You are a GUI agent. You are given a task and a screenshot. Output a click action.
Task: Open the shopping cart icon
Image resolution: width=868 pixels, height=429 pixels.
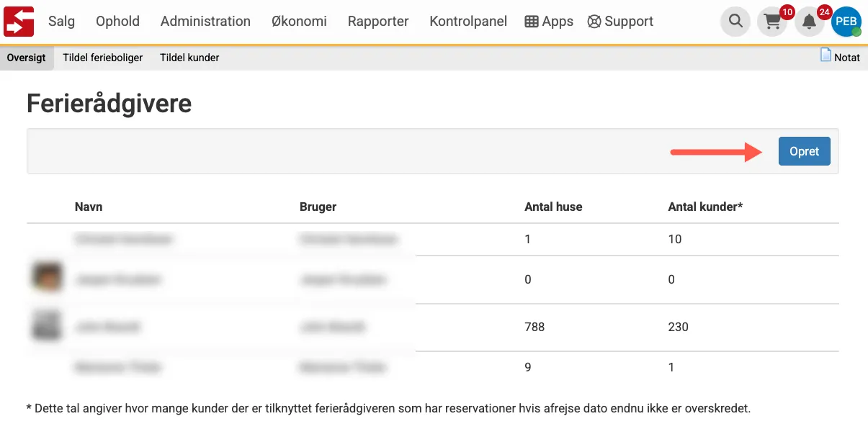[x=772, y=22]
